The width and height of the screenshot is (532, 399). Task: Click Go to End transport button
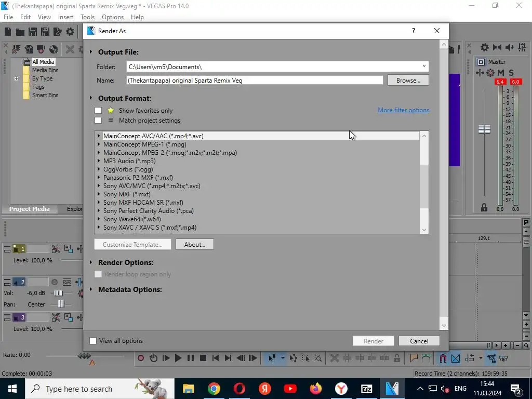pos(228,358)
